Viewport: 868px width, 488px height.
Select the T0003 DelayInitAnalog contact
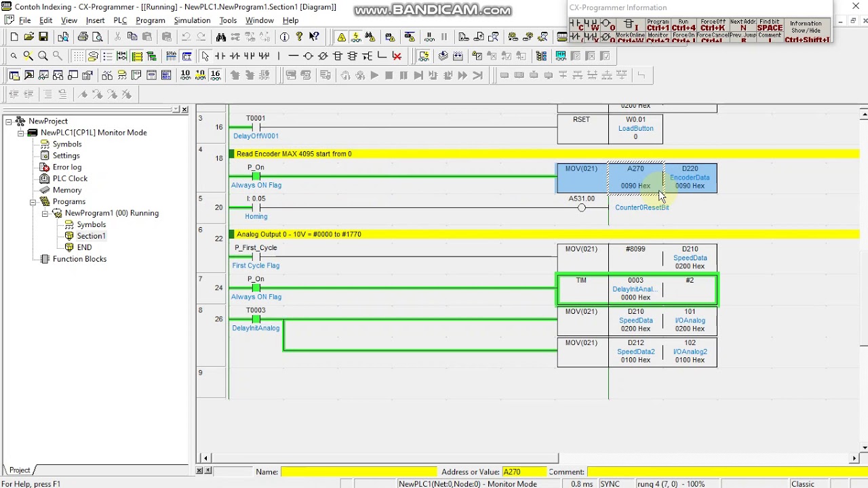click(256, 319)
